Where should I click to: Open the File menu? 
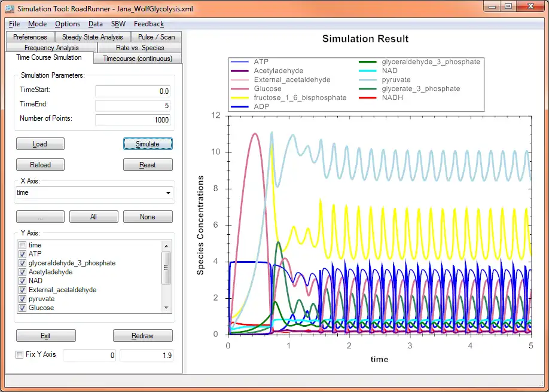[14, 24]
